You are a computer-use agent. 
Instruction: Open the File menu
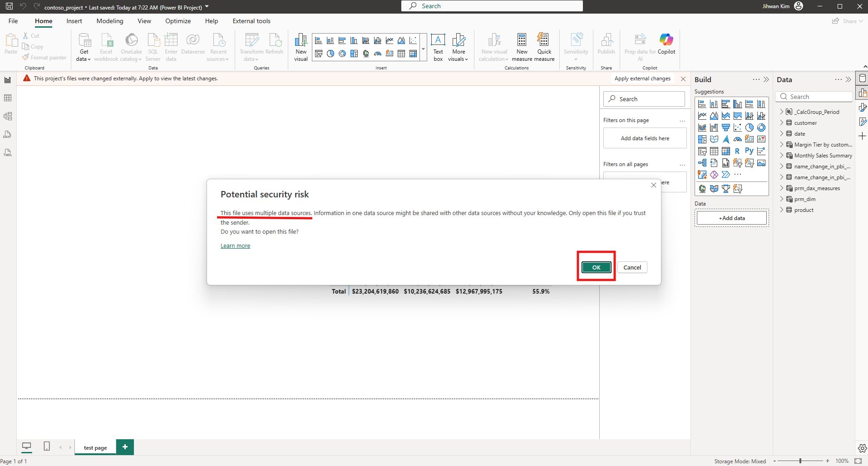coord(13,21)
